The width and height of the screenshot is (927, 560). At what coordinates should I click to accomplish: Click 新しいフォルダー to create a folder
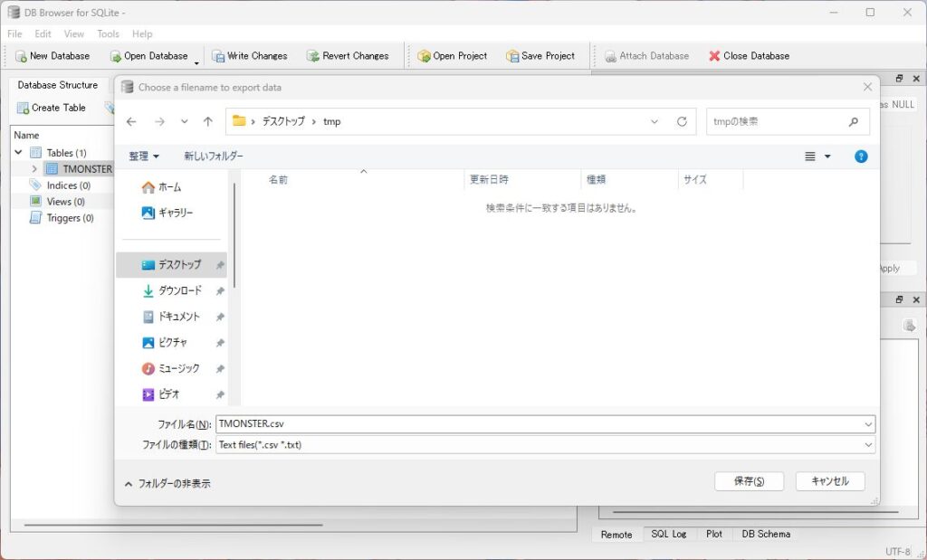coord(214,157)
